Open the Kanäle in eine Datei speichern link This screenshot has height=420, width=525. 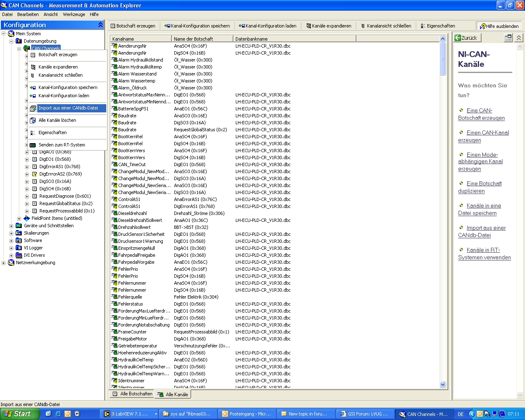[x=479, y=209]
